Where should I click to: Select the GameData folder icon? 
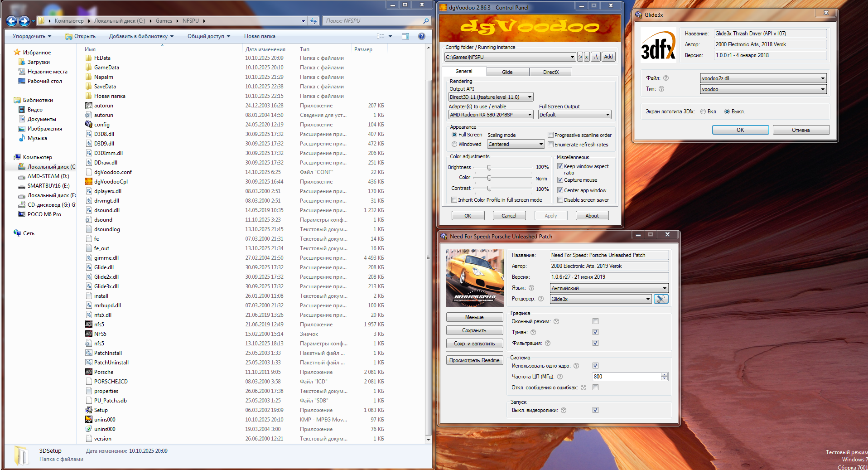[89, 68]
